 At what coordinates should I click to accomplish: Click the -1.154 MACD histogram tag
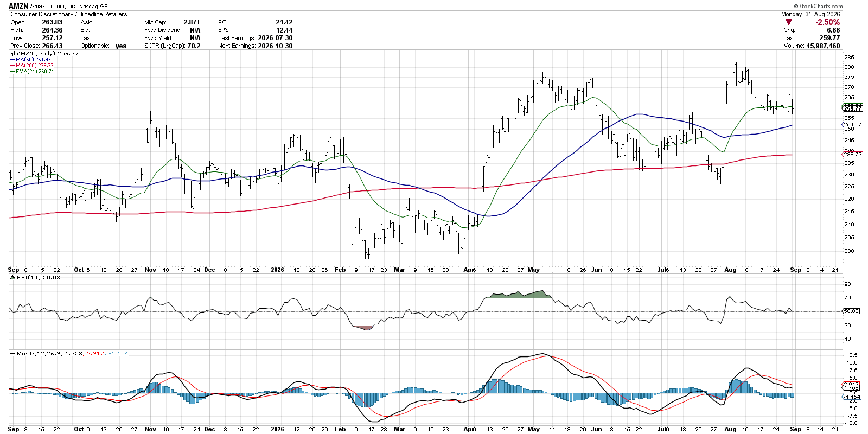click(x=852, y=397)
